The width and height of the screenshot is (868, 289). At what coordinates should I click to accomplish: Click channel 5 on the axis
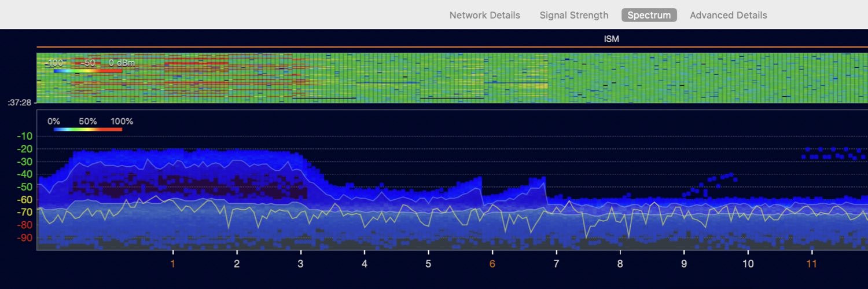pyautogui.click(x=428, y=264)
